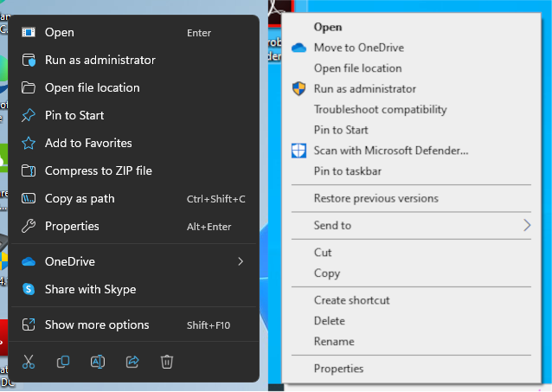The width and height of the screenshot is (552, 392).
Task: Click the scissors Cut icon in dark menu
Action: (x=29, y=362)
